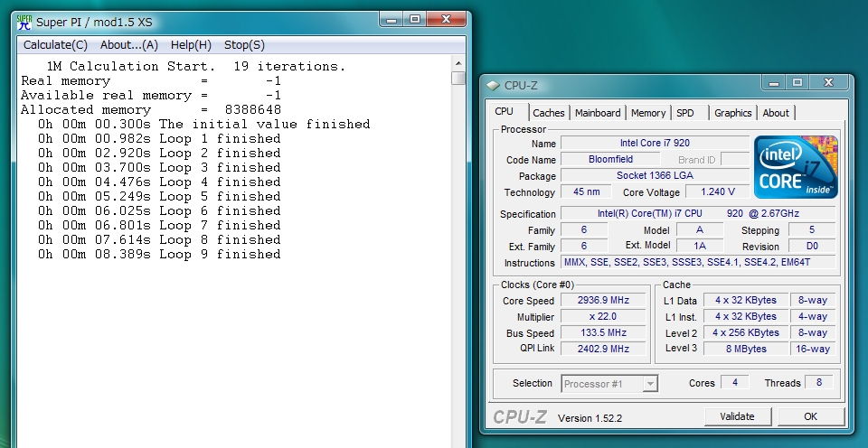Open the Help(H) menu
This screenshot has width=868, height=448.
(191, 44)
